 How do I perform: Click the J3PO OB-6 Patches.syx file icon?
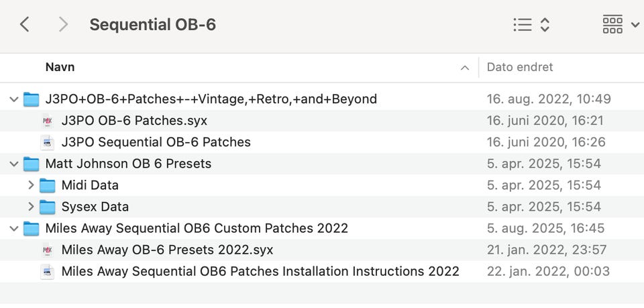[x=47, y=121]
